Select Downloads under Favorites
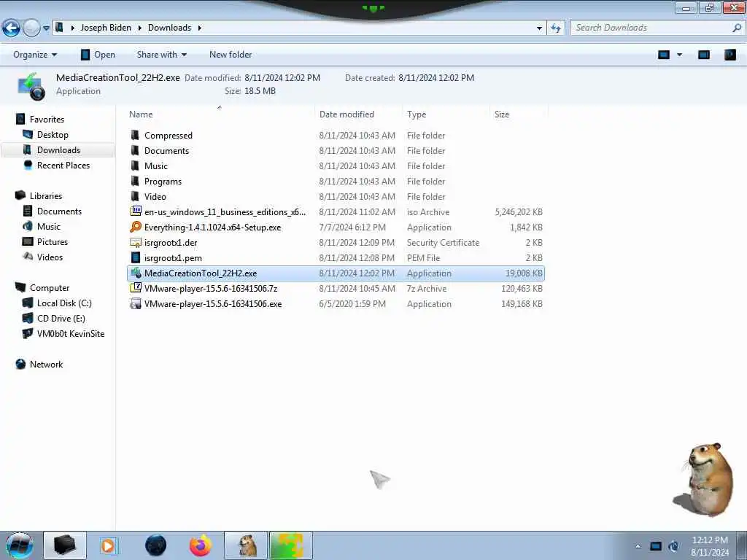Image resolution: width=747 pixels, height=560 pixels. 58,150
